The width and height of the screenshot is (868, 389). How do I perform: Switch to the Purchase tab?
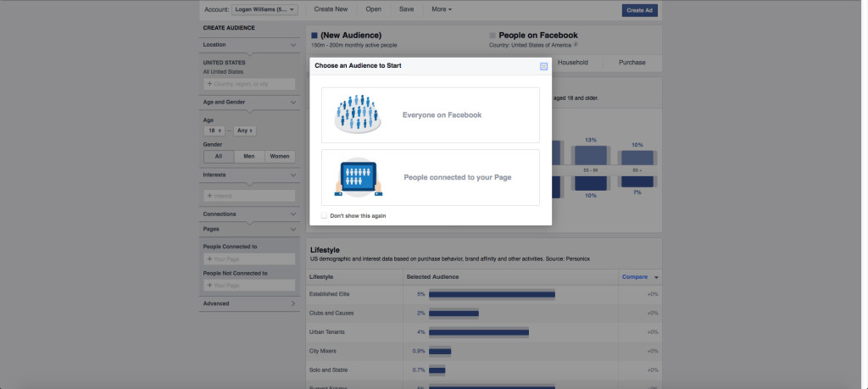tap(632, 63)
